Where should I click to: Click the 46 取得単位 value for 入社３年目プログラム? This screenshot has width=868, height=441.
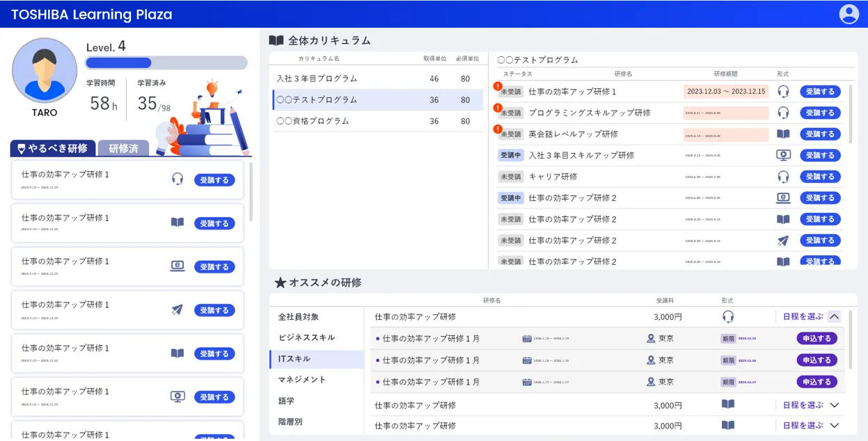click(x=434, y=79)
